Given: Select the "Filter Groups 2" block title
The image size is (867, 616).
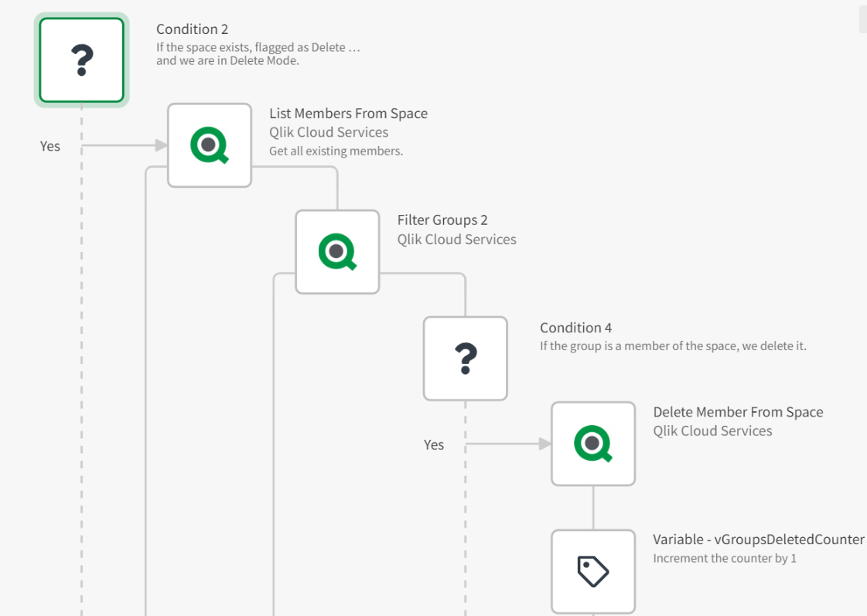Looking at the screenshot, I should coord(442,220).
